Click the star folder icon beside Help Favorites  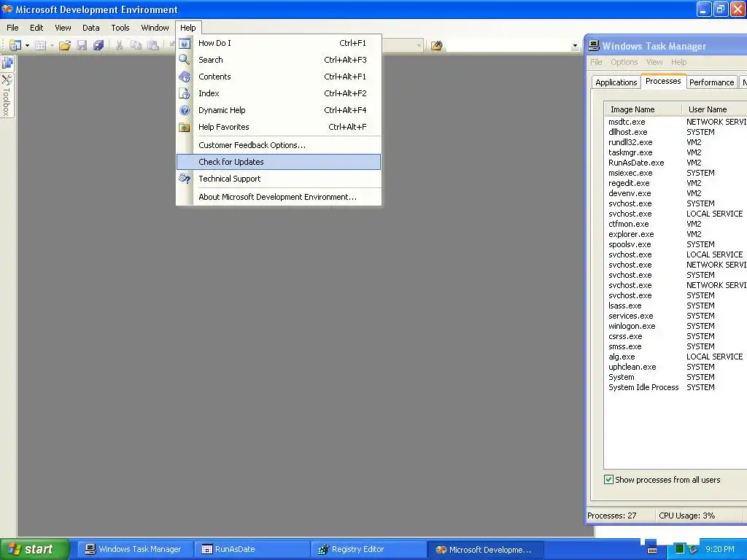click(x=185, y=127)
